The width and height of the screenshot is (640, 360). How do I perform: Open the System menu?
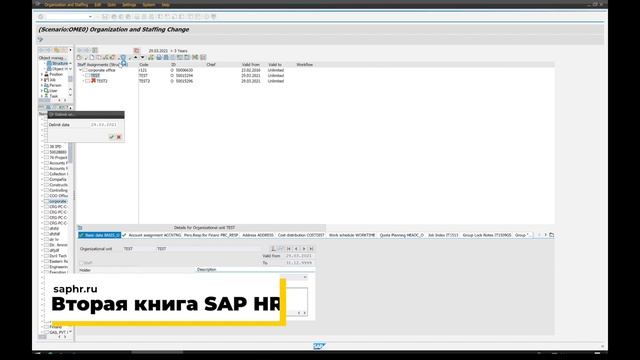(x=149, y=4)
